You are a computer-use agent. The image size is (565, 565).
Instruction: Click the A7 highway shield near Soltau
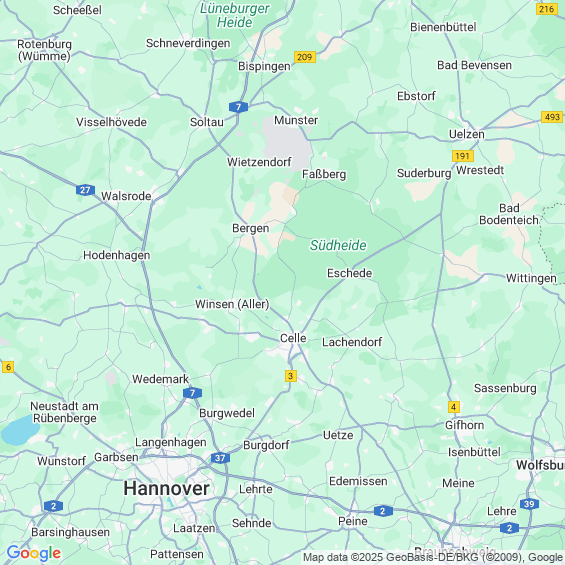coord(238,107)
